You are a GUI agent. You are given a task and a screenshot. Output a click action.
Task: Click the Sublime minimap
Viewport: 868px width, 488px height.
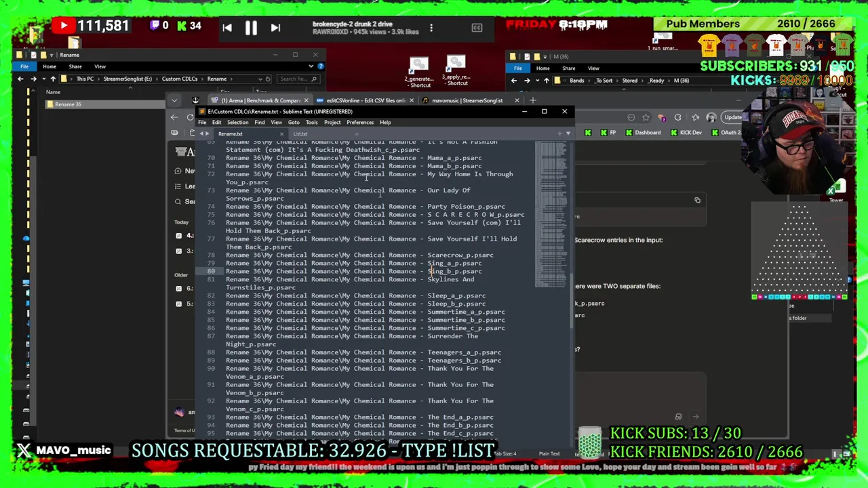(x=551, y=213)
